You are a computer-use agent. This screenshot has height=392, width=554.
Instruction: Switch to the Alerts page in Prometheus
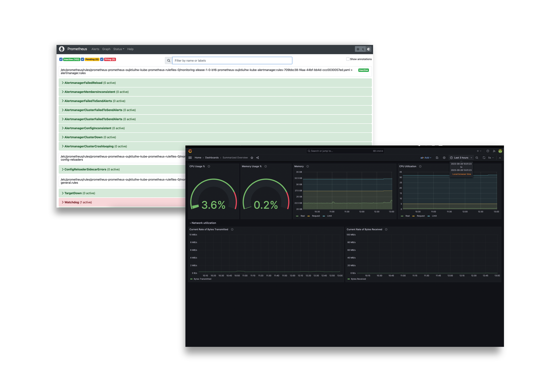95,49
